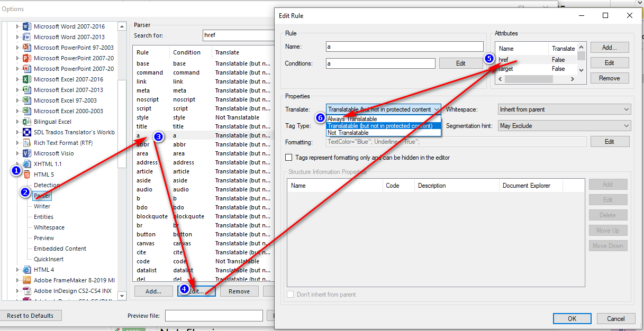The width and height of the screenshot is (644, 331).
Task: Click the 'Description' column header
Action: [457, 186]
